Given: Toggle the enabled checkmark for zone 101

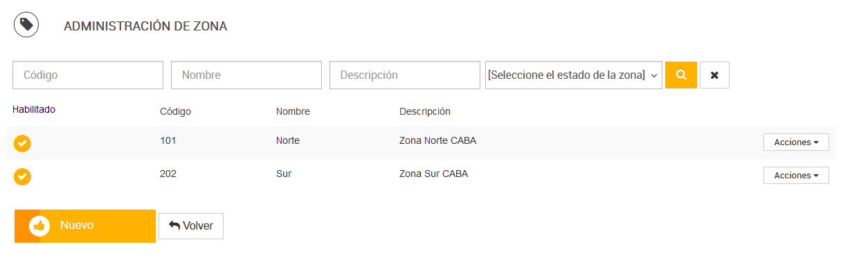Looking at the screenshot, I should pos(22,143).
